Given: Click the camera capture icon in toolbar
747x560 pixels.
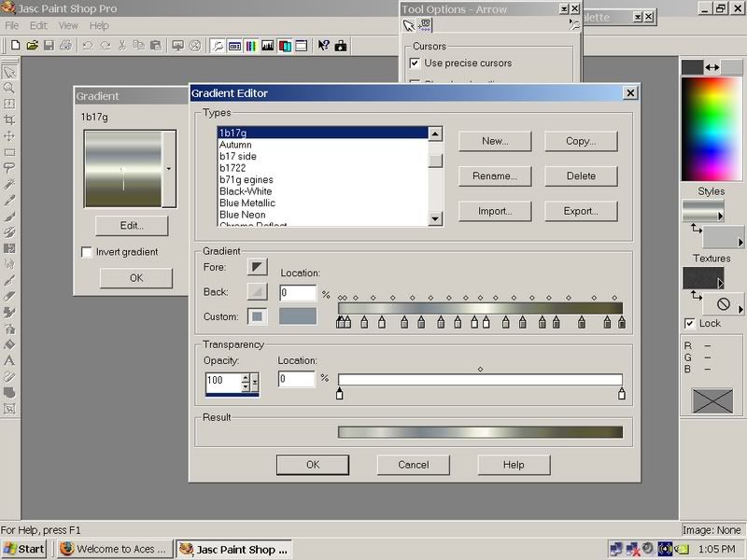Looking at the screenshot, I should point(341,46).
